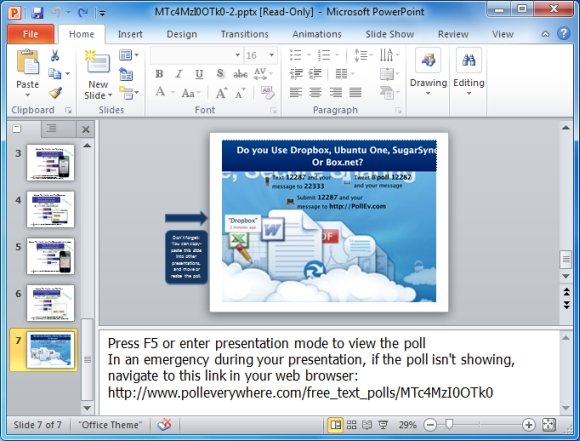Open Font Color dropdown arrow
The image size is (580, 441).
[172, 92]
